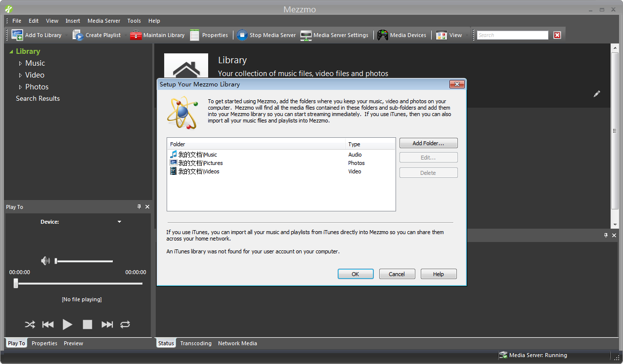
Task: Open Maintain Library toolbox icon
Action: pyautogui.click(x=135, y=35)
